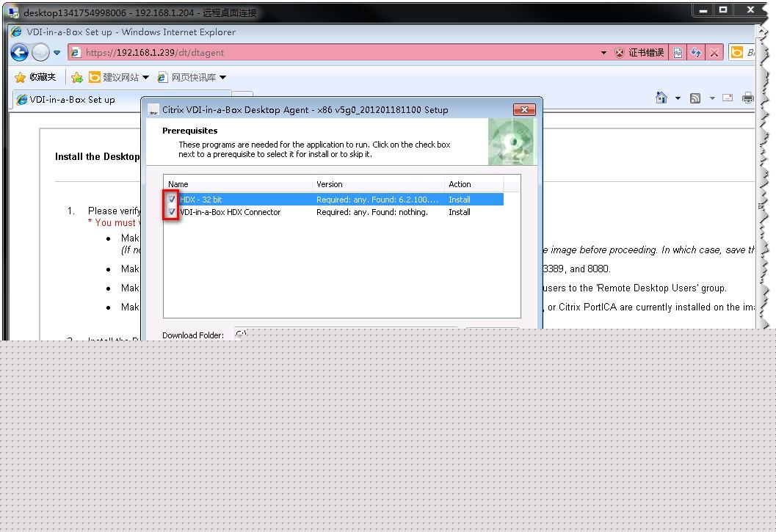
Task: Click the IE Home page icon
Action: point(661,98)
